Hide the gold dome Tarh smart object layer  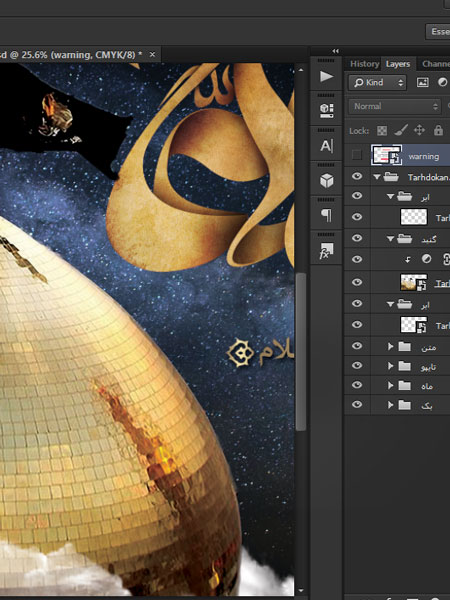tap(357, 282)
